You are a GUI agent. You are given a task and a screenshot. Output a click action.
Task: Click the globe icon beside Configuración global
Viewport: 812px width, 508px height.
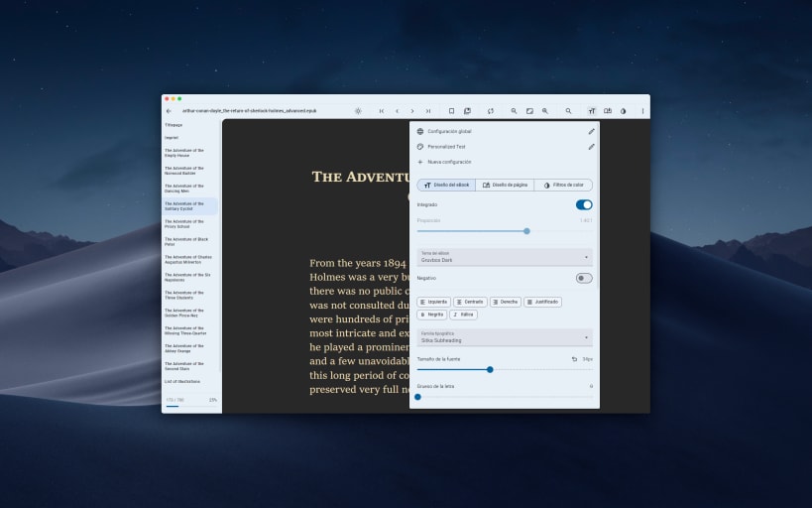coord(420,132)
